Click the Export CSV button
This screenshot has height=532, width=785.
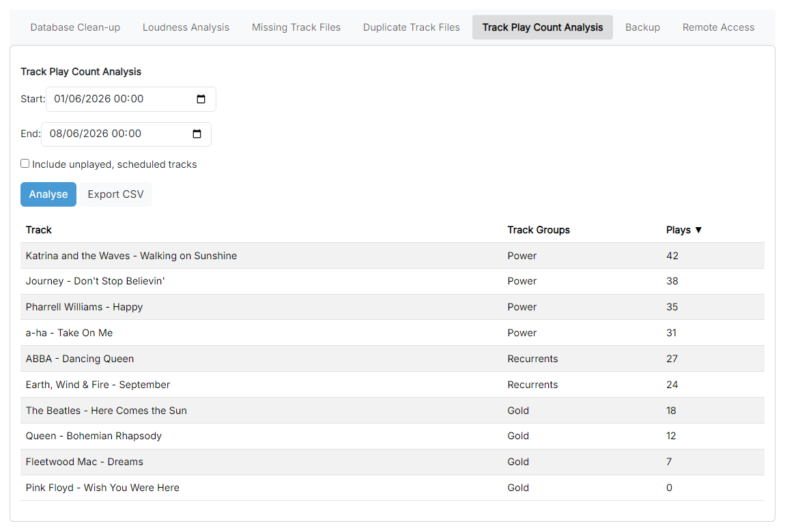click(115, 194)
